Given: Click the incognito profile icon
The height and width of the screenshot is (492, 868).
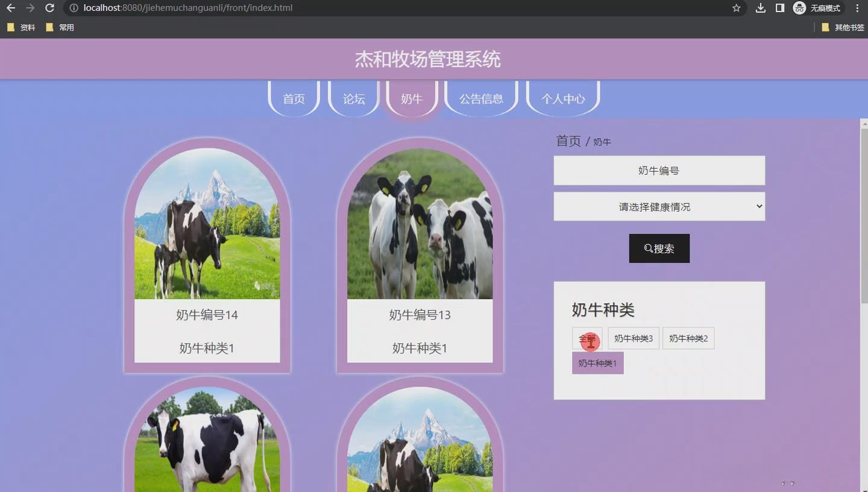Looking at the screenshot, I should click(x=799, y=8).
